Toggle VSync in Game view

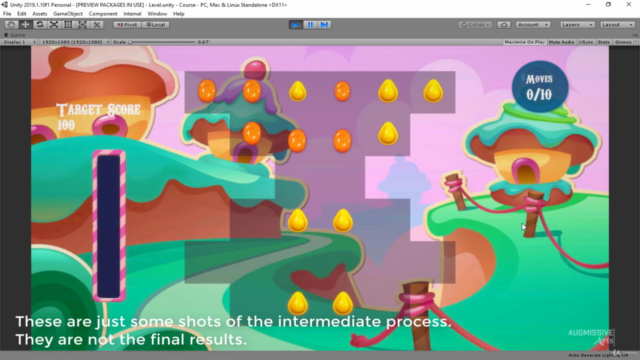(x=586, y=42)
